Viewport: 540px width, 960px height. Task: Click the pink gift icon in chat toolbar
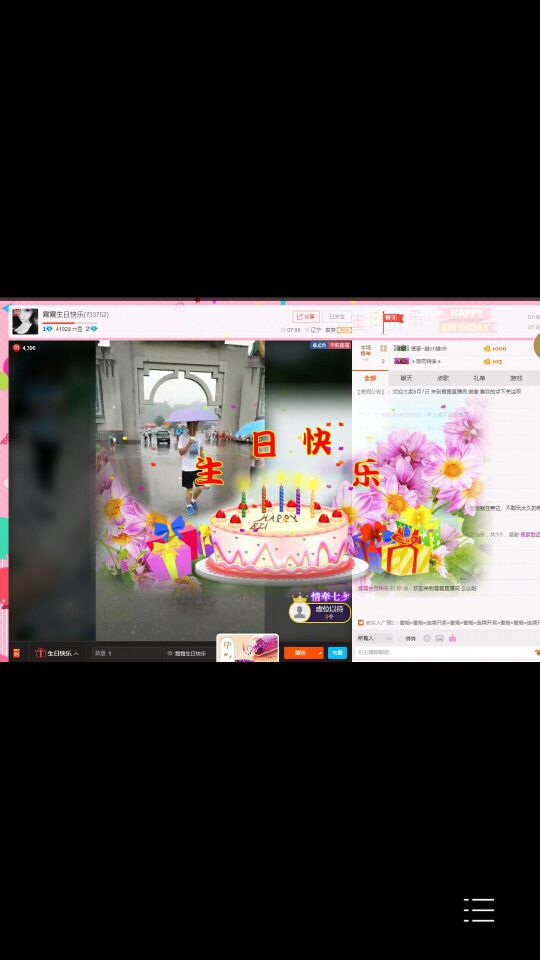point(452,638)
